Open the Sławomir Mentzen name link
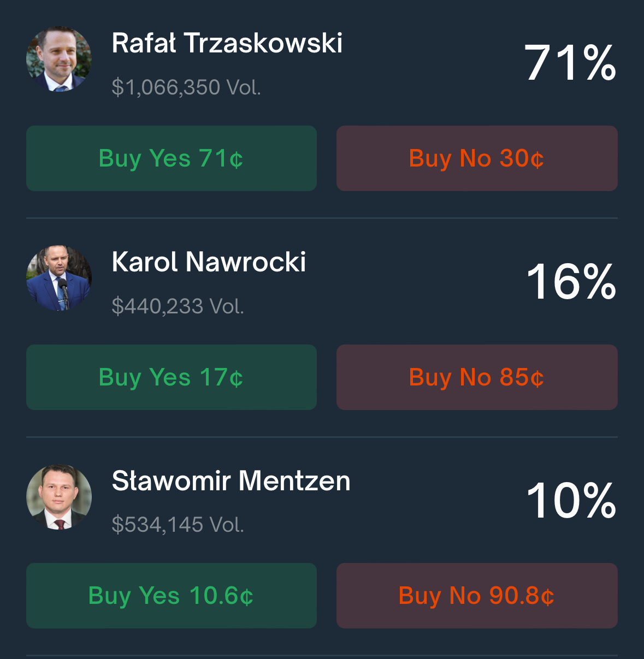 [231, 481]
